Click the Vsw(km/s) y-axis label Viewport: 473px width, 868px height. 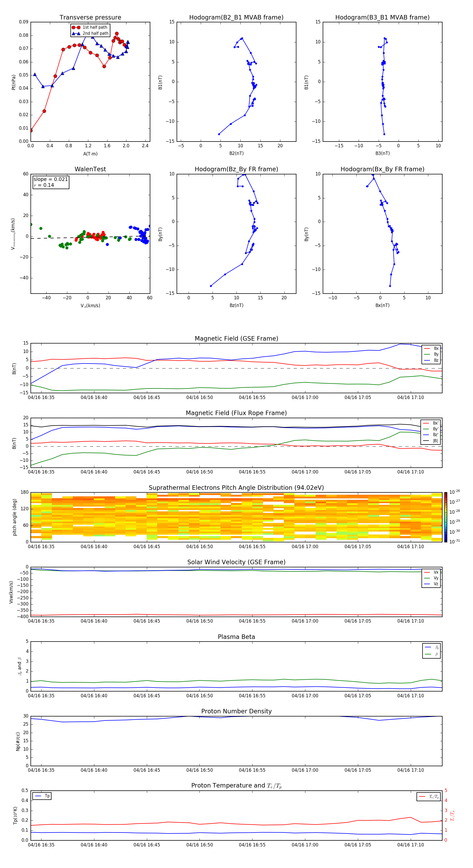pos(11,592)
